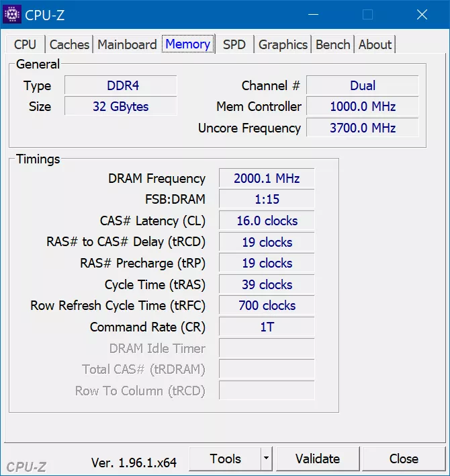Open the Graphics tab
The height and width of the screenshot is (476, 450).
283,44
